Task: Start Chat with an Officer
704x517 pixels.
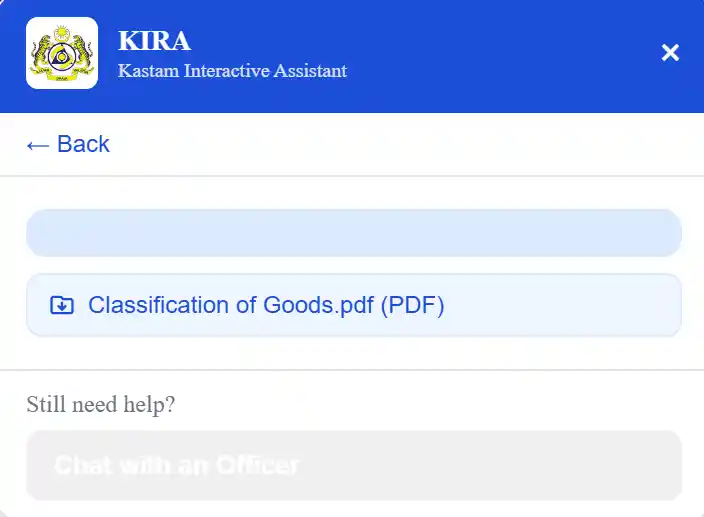Action: click(x=354, y=465)
